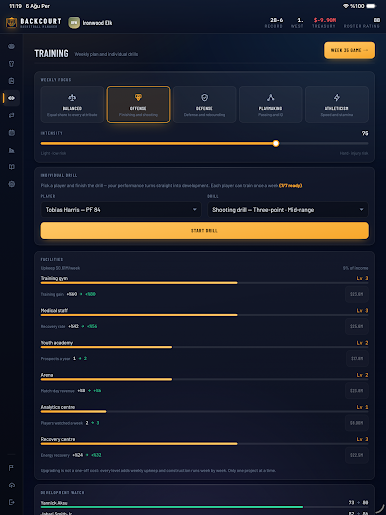386x515 pixels.
Task: Click the 11:19 clock in status bar
Action: [15, 6]
